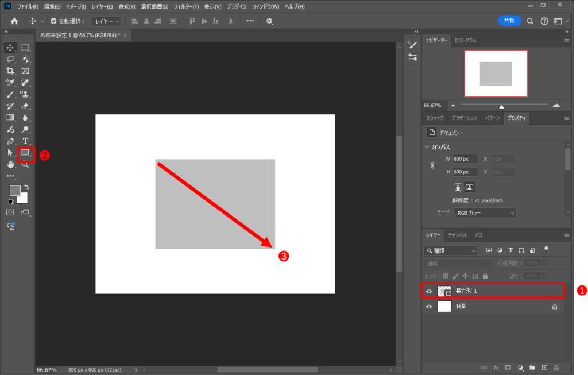Activate the Pen tool
Screen dimensions: 588x375
tap(10, 141)
